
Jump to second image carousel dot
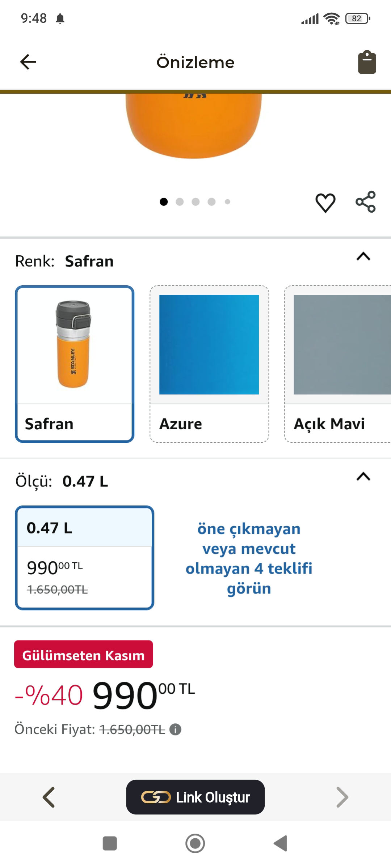click(180, 202)
